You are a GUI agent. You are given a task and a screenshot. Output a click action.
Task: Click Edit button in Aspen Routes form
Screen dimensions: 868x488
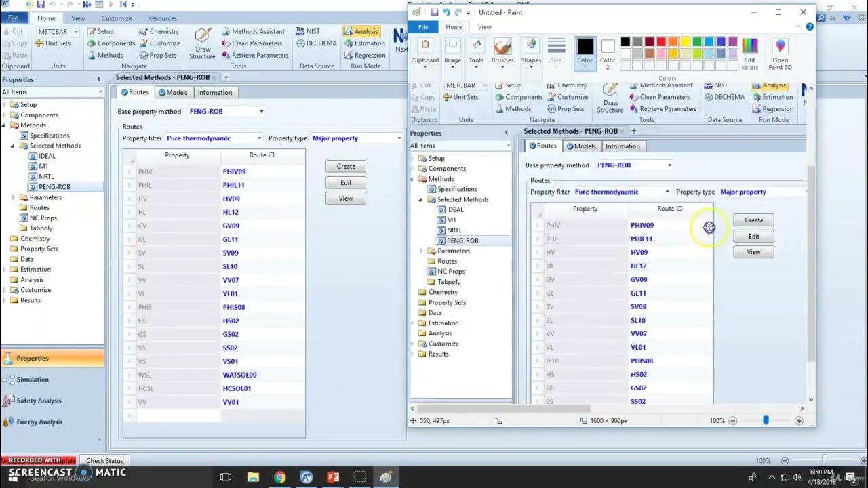click(346, 182)
